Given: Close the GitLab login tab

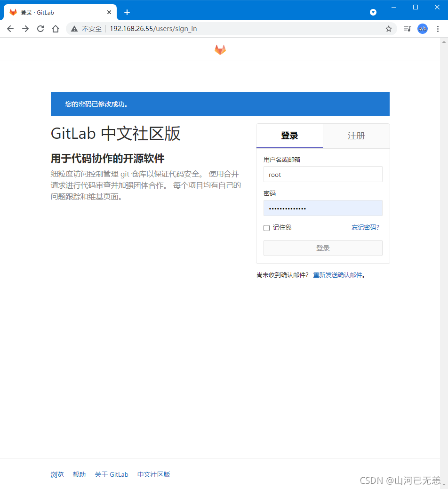Looking at the screenshot, I should (x=109, y=13).
